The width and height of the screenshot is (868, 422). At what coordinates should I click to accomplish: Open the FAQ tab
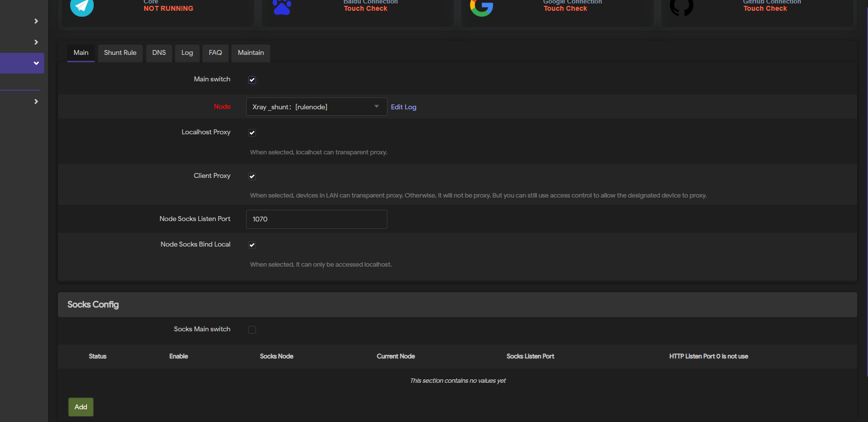pos(215,53)
